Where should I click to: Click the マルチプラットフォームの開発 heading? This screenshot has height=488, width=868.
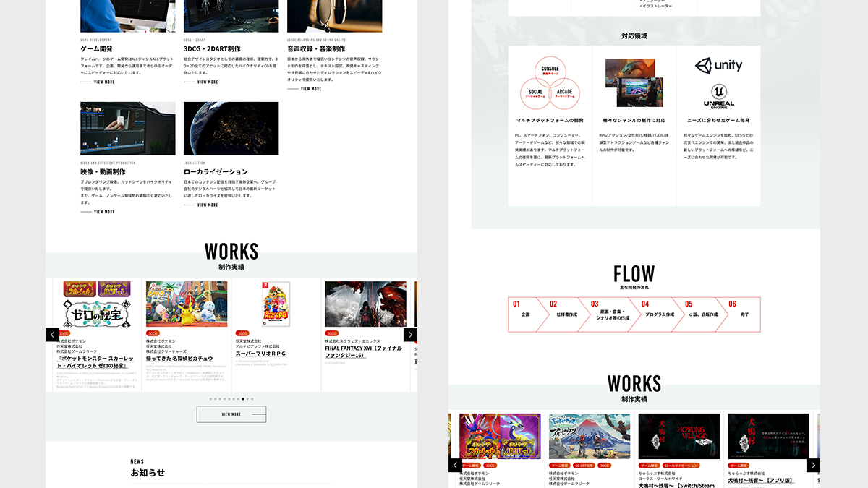click(550, 120)
